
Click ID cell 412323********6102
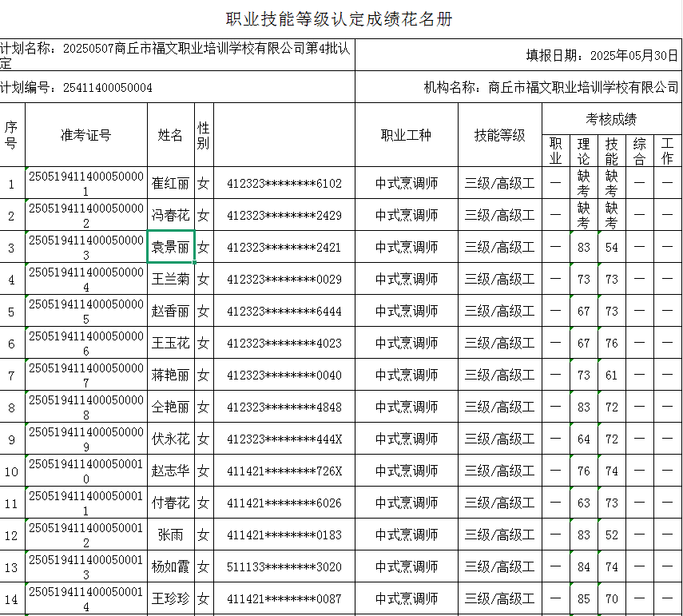pos(284,183)
